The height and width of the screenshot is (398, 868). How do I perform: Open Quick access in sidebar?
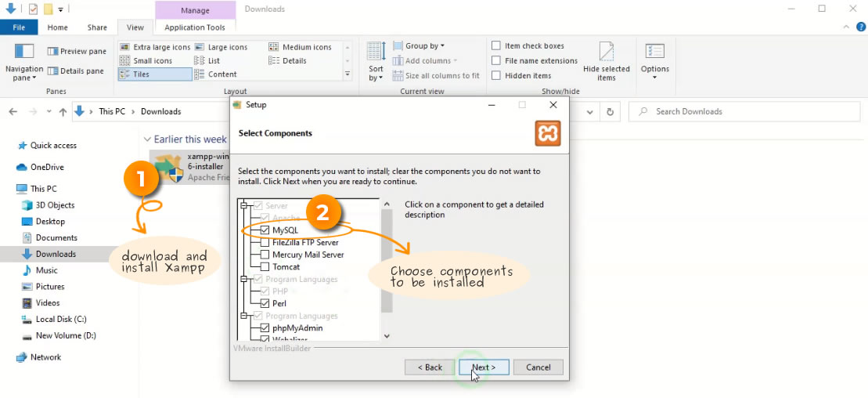click(x=48, y=145)
